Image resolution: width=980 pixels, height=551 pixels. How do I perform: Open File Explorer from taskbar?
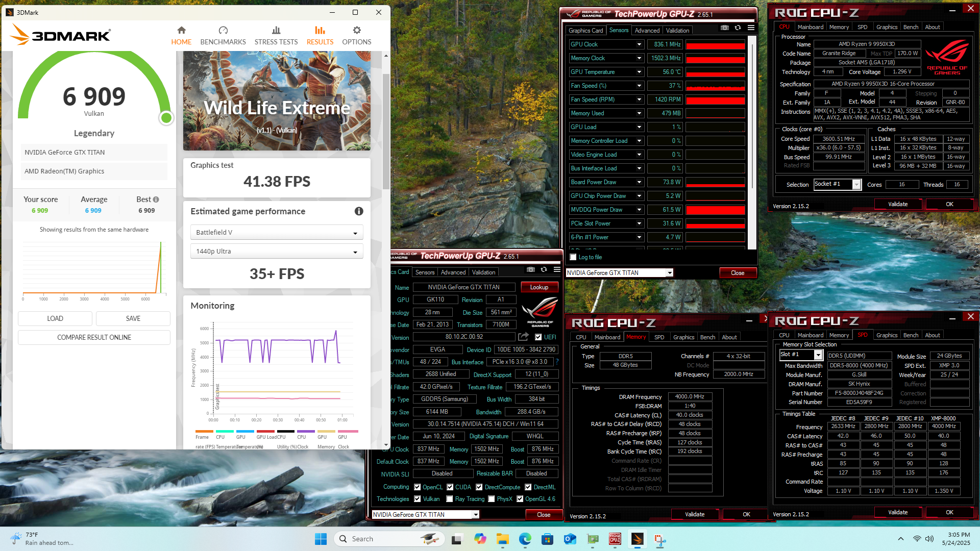[x=502, y=539]
